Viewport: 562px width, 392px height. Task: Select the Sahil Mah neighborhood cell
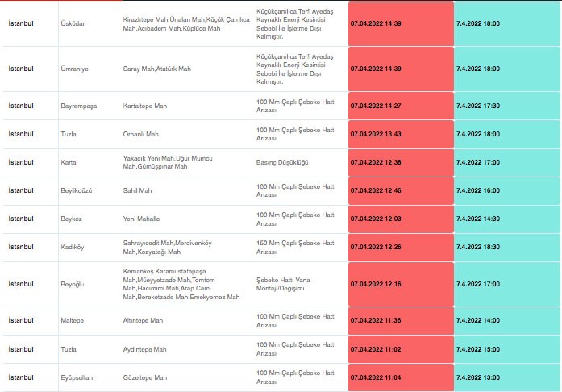[x=137, y=190]
